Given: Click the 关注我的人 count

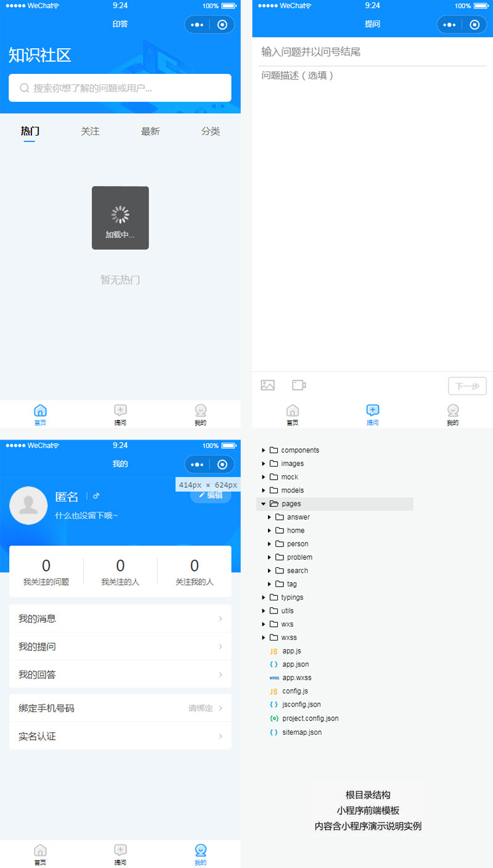Looking at the screenshot, I should [x=195, y=565].
